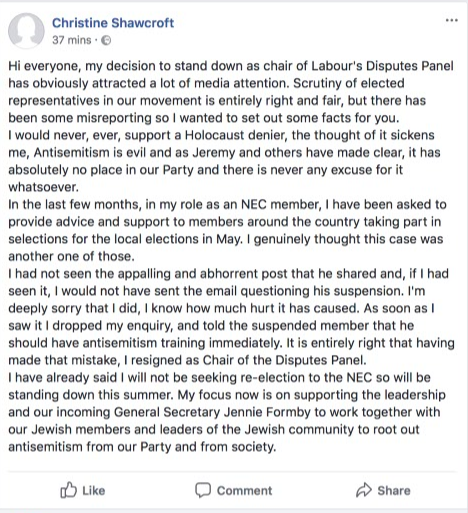Screen dimensions: 468x513
Task: Click the Share label text
Action: click(x=394, y=491)
